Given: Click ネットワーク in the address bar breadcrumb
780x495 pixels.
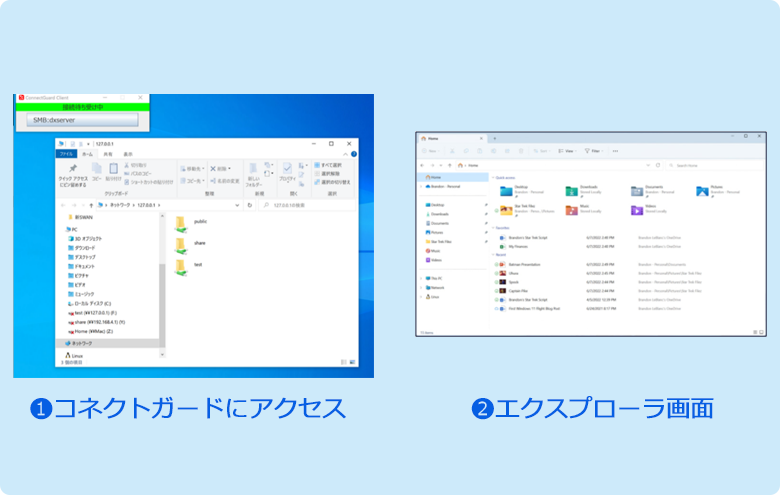Looking at the screenshot, I should point(119,205).
